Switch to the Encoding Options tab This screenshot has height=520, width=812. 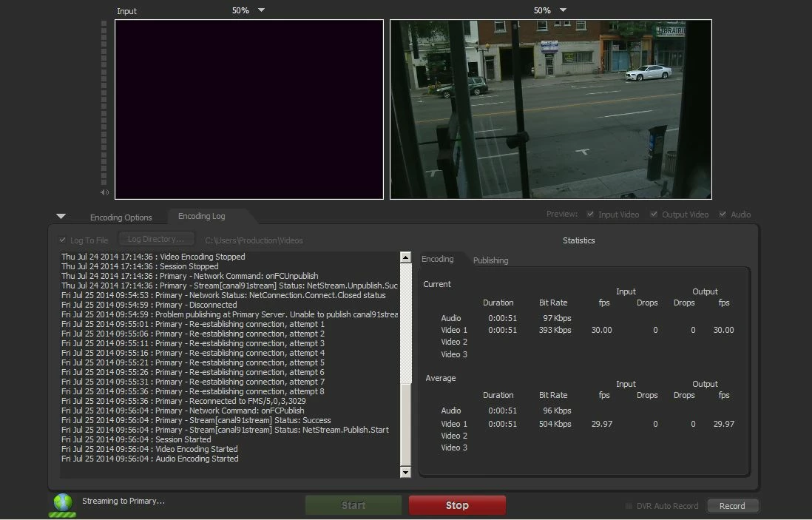click(x=121, y=217)
